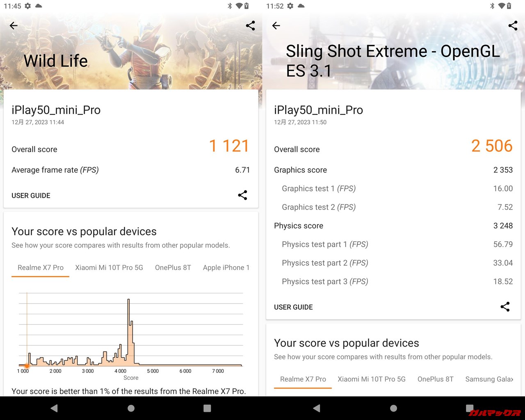Tap share icon in Sling Shot score card
Viewport: 525px width, 420px height.
point(505,307)
